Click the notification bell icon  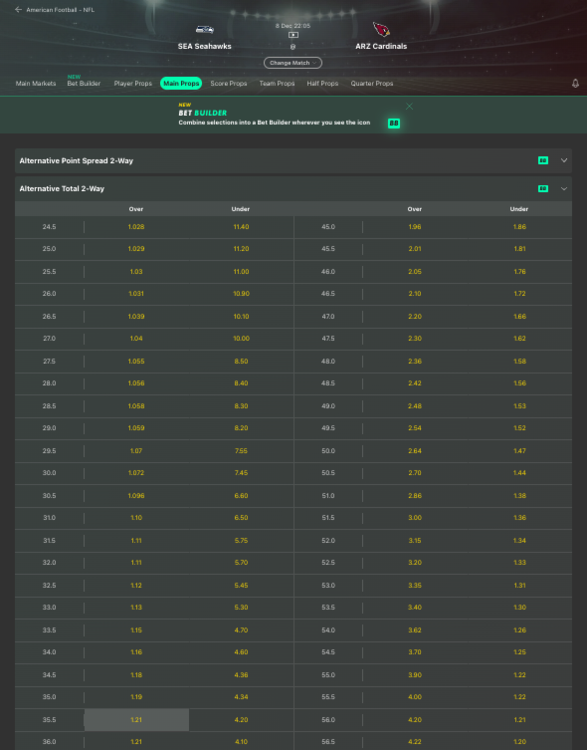575,83
